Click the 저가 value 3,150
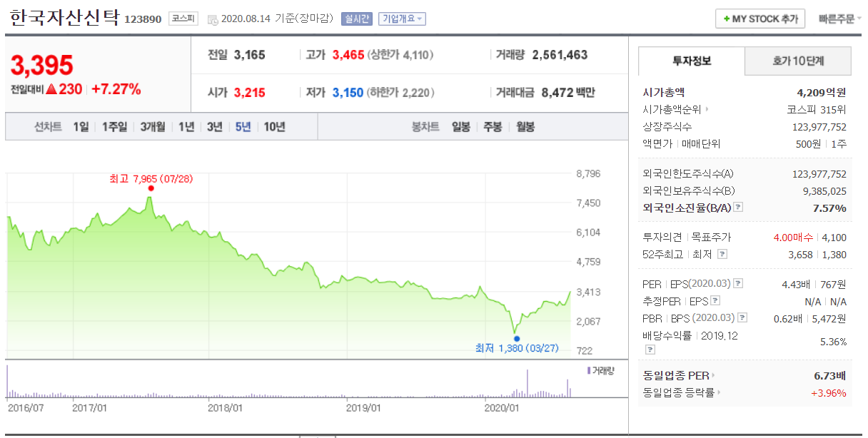 coord(348,93)
